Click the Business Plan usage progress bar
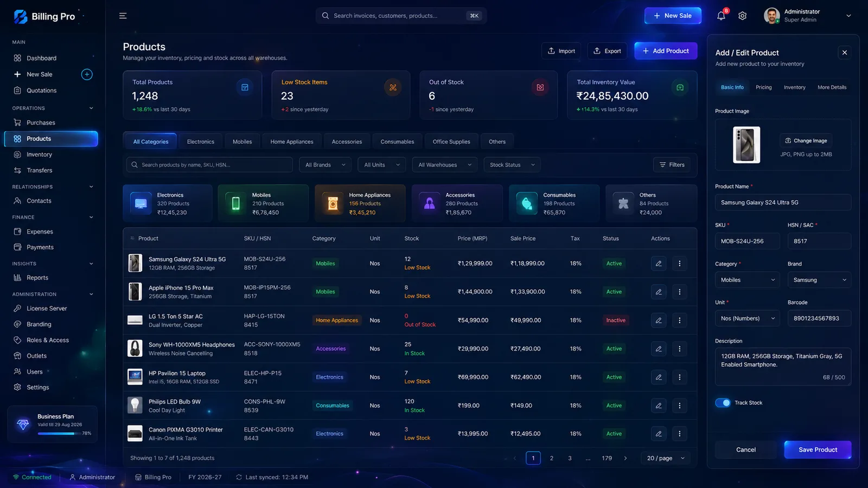 59,433
